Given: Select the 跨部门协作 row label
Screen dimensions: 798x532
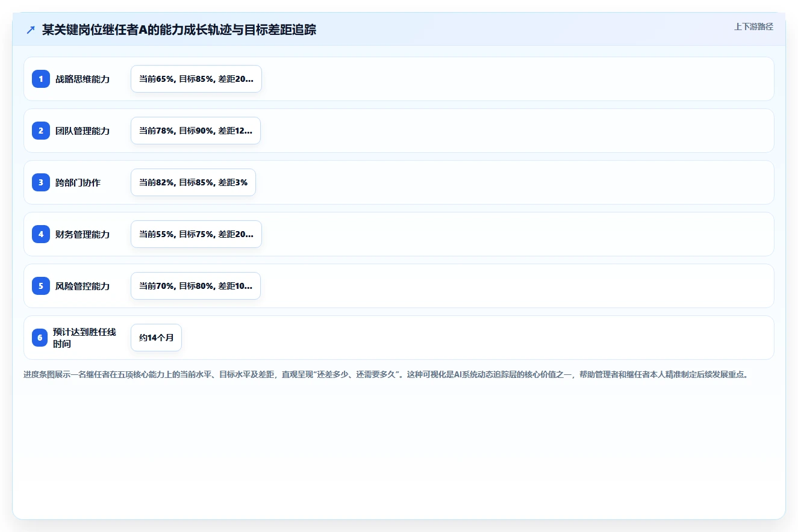Looking at the screenshot, I should pos(78,182).
